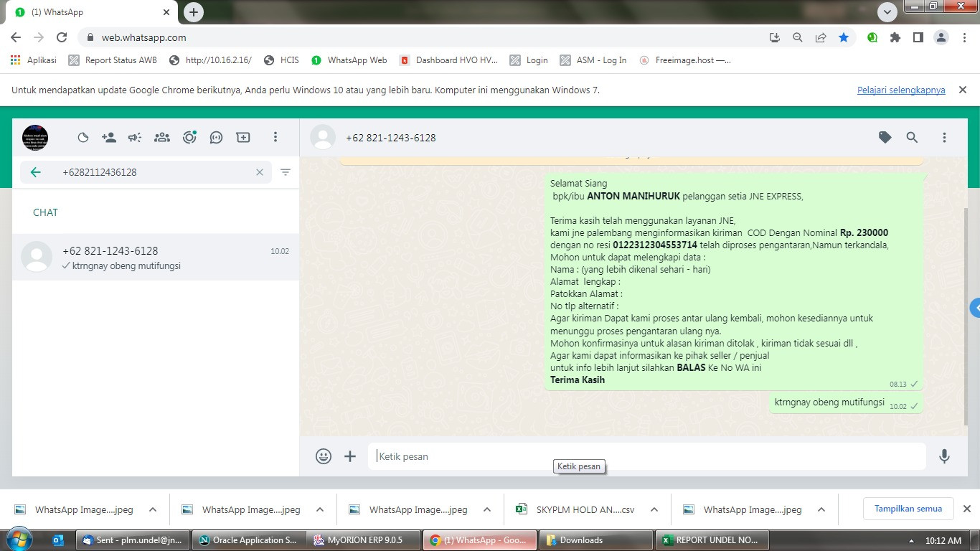Screen dimensions: 980x551
Task: Click the Tampilkan semua downloads button
Action: [x=908, y=509]
